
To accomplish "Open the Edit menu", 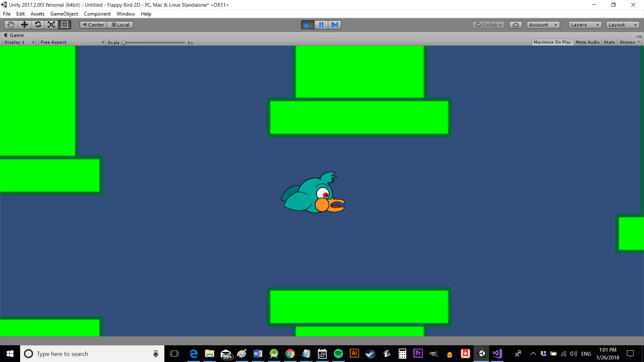I will (x=20, y=14).
